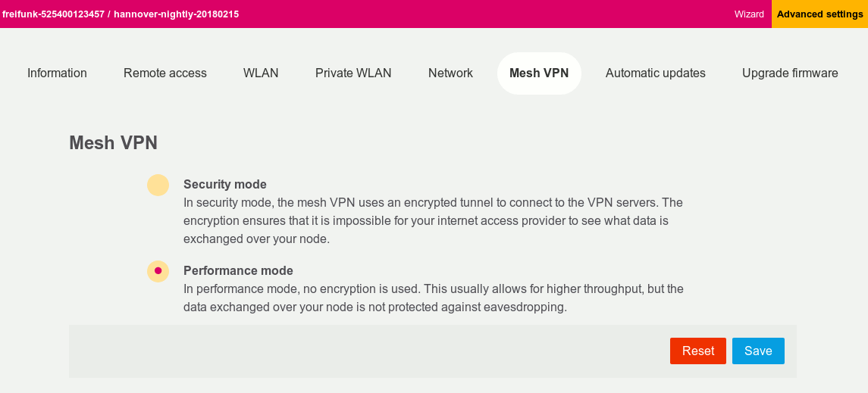Click the Security mode description paragraph
This screenshot has height=393, width=868.
pos(432,220)
